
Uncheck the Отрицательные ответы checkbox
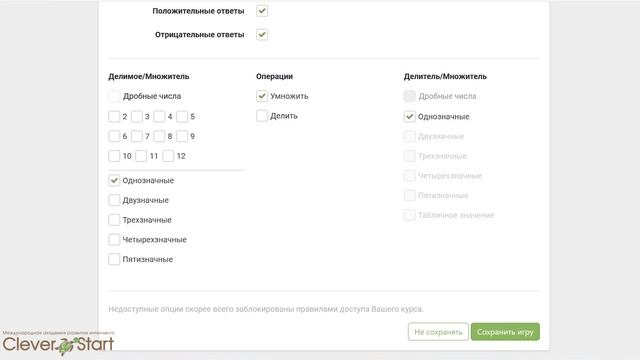point(262,35)
